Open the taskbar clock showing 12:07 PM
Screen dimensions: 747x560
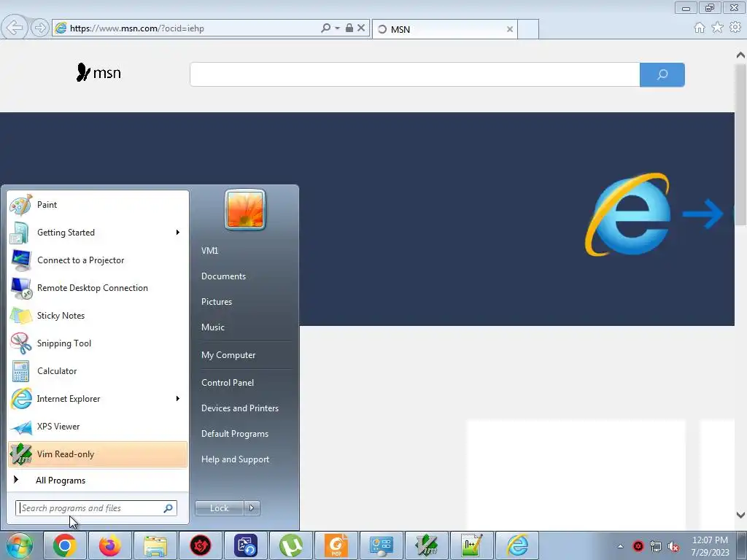710,546
